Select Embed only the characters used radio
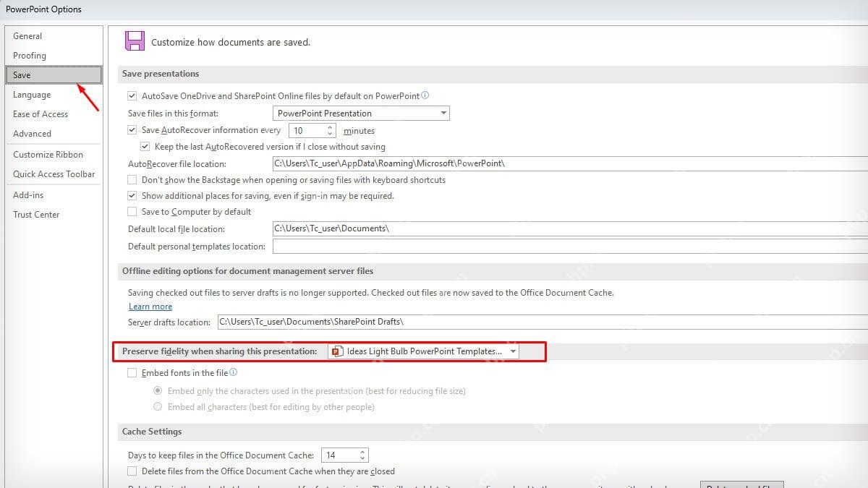This screenshot has height=488, width=868. 158,391
